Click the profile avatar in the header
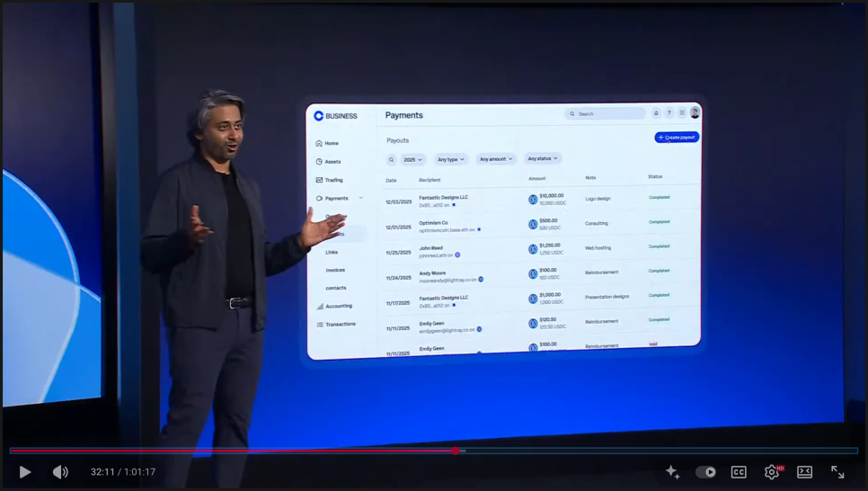Viewport: 868px width, 491px height. coord(695,112)
